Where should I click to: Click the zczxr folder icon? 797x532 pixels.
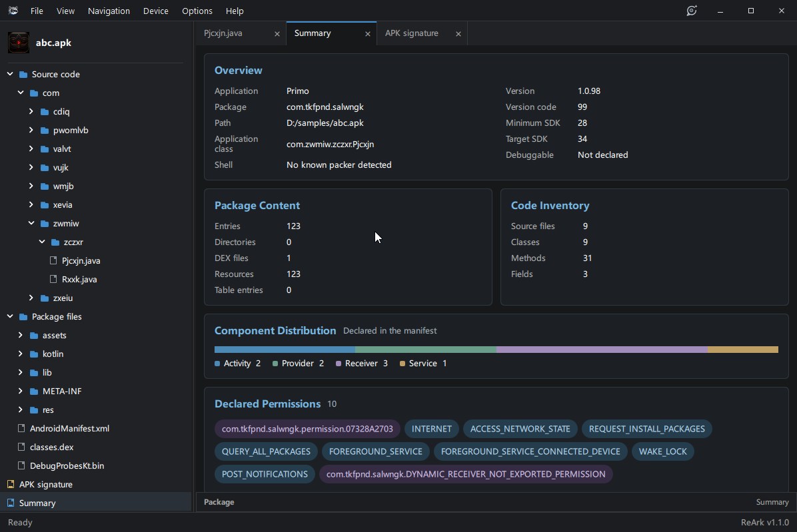point(55,242)
